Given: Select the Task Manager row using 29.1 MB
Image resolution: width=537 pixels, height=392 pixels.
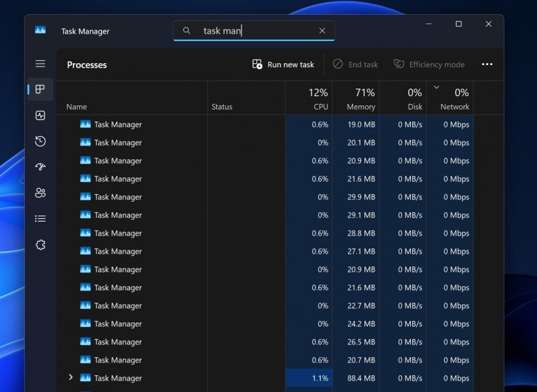Looking at the screenshot, I should click(265, 215).
